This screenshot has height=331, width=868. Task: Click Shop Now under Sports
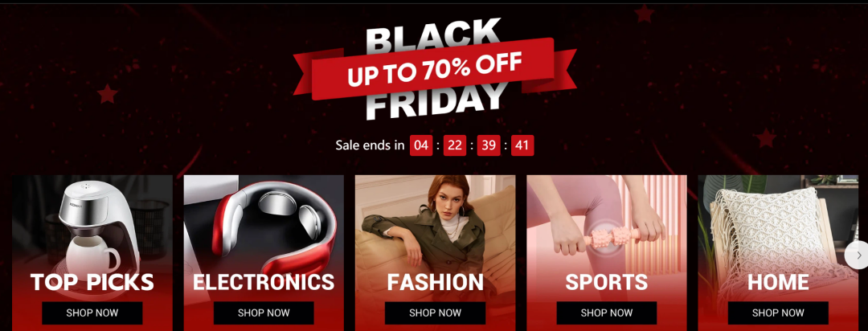click(607, 313)
